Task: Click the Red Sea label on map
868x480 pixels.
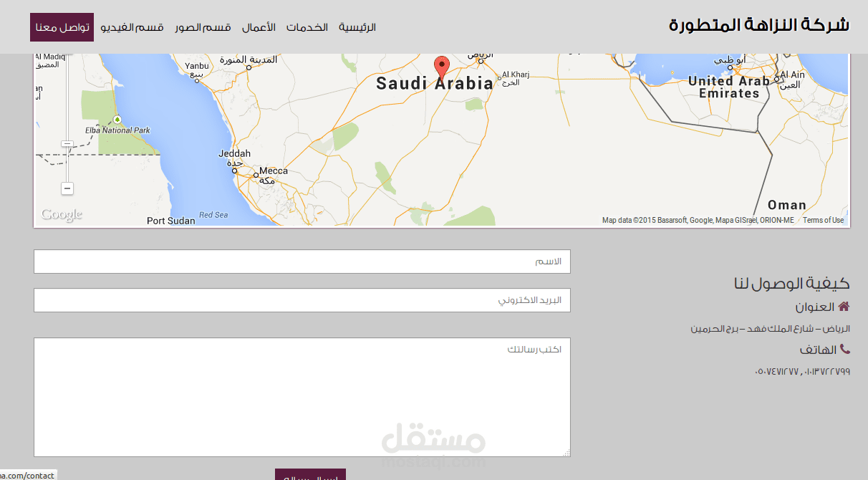Action: pos(213,215)
